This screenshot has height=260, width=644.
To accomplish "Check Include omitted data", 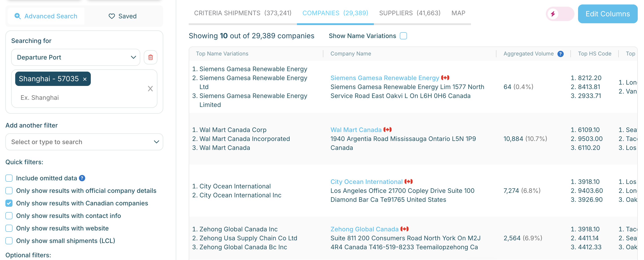I will point(9,178).
